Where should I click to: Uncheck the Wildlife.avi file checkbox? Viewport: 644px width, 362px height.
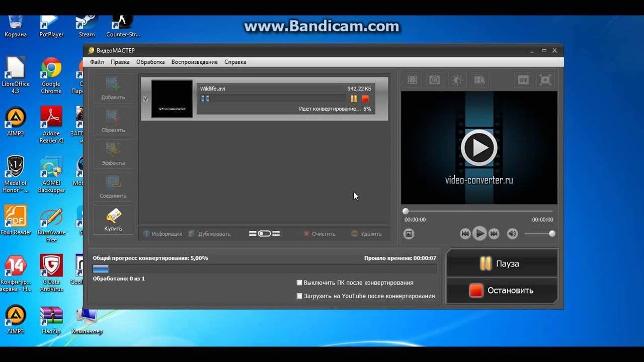[145, 99]
